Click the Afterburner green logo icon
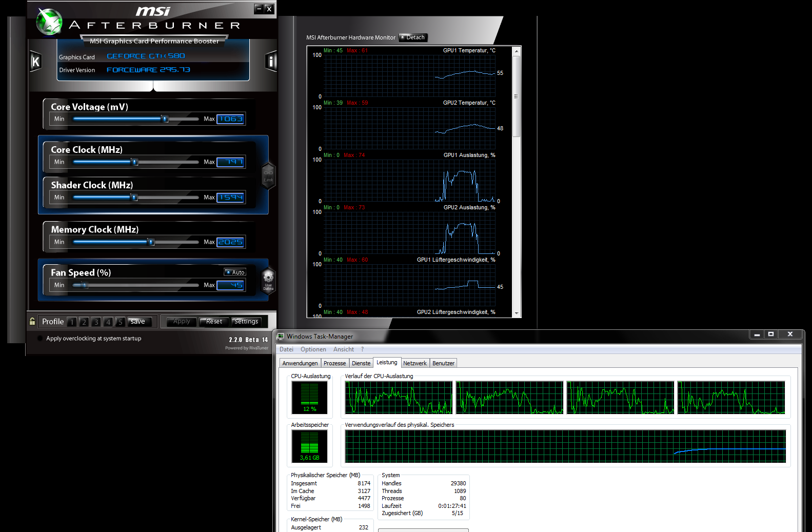The width and height of the screenshot is (812, 532). (x=49, y=22)
